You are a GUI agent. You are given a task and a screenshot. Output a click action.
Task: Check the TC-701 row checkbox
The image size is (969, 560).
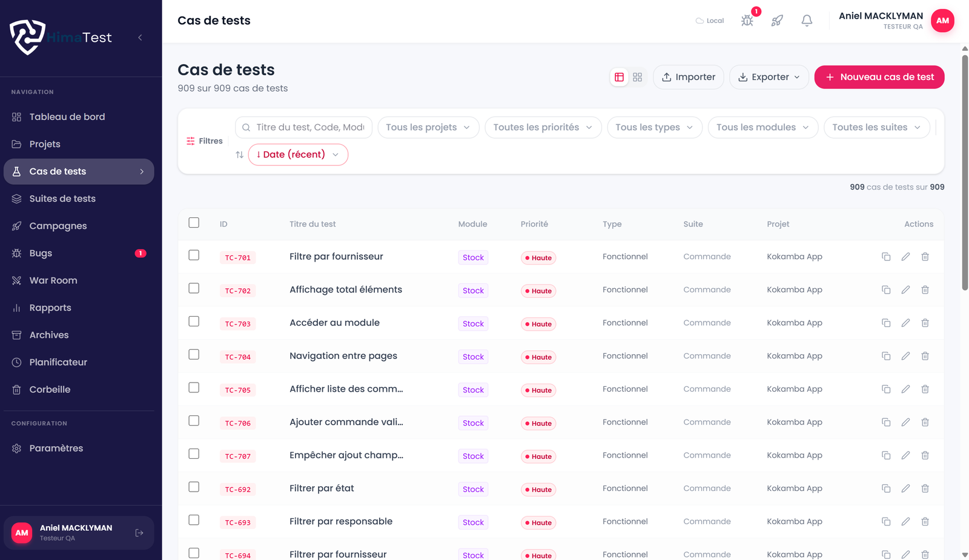[194, 255]
